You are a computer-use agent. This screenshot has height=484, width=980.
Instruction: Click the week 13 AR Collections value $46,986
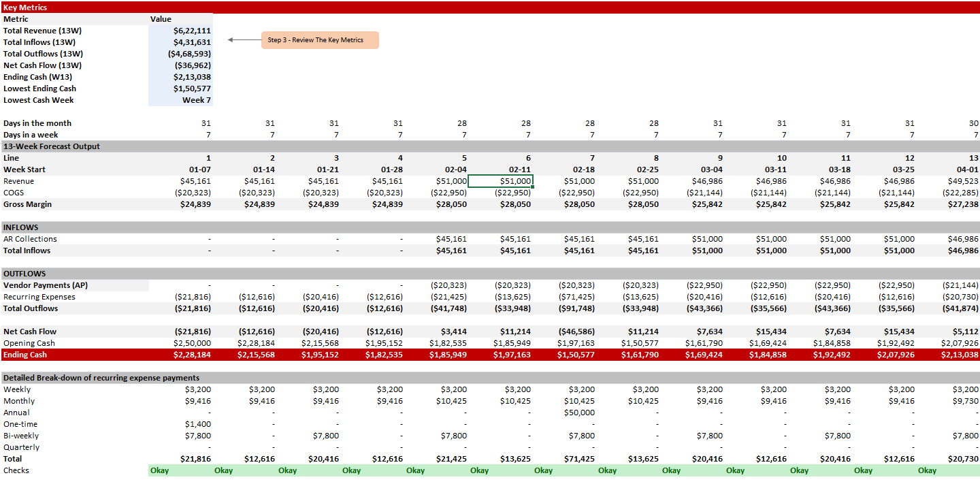coord(963,239)
